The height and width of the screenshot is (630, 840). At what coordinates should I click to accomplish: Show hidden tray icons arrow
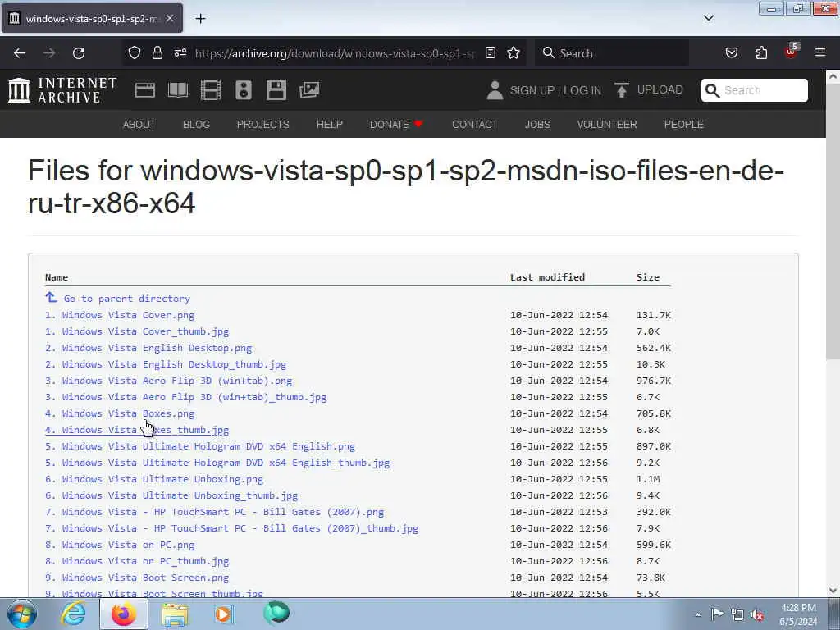click(697, 614)
